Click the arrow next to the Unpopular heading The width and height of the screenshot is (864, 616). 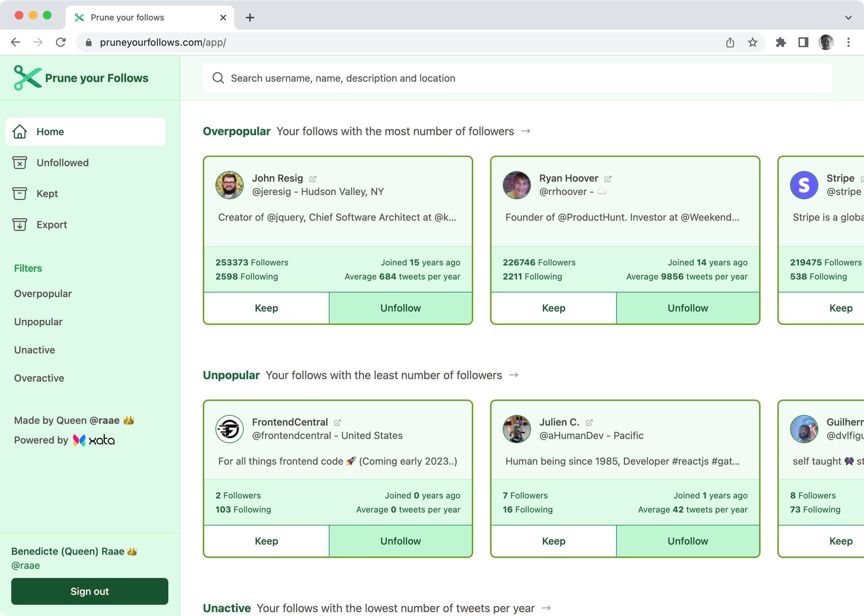point(514,375)
